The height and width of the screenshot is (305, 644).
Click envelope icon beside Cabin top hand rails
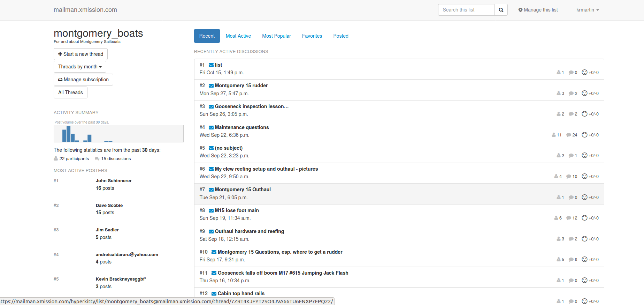pos(214,293)
